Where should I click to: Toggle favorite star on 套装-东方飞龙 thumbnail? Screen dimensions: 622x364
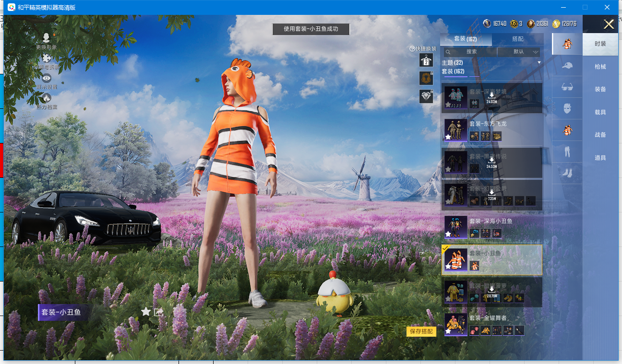448,137
